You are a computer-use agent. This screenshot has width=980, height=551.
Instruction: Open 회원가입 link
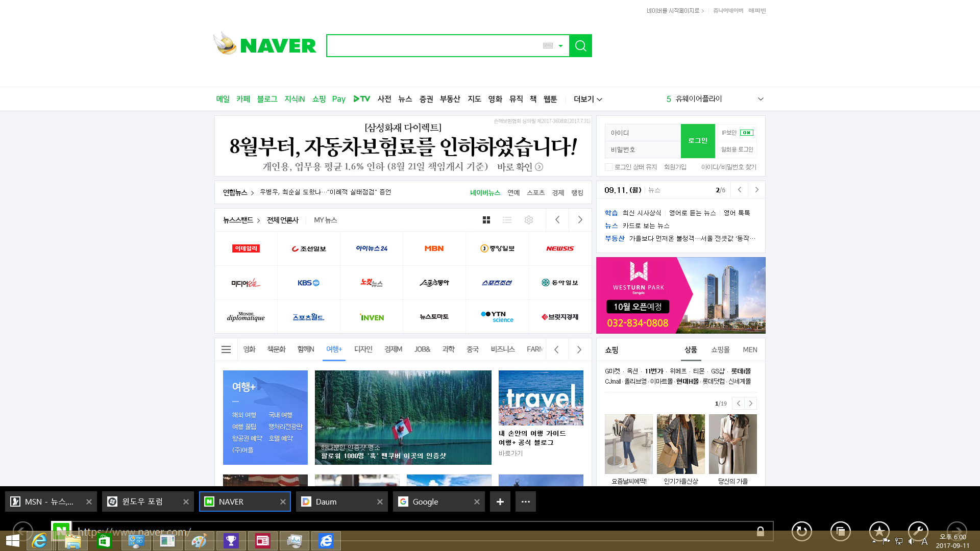(x=675, y=167)
